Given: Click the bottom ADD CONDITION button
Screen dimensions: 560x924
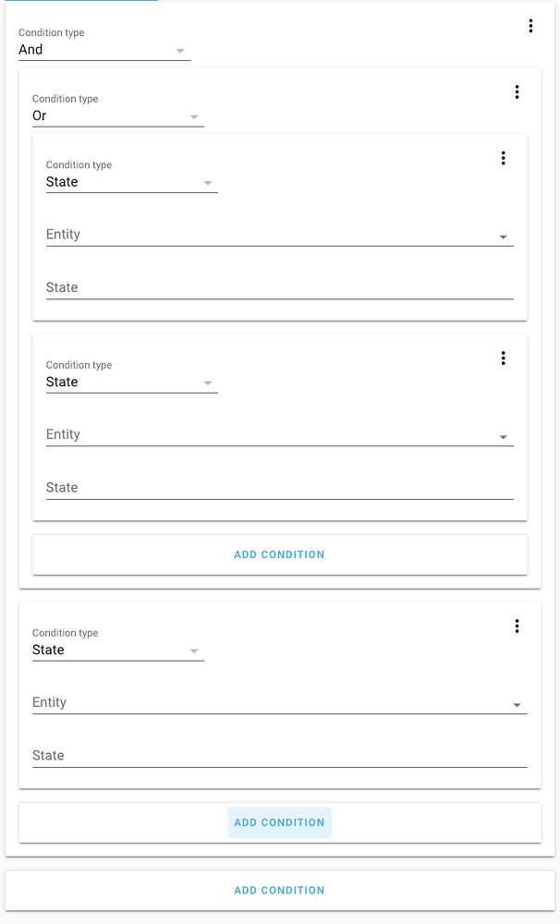Looking at the screenshot, I should [279, 890].
